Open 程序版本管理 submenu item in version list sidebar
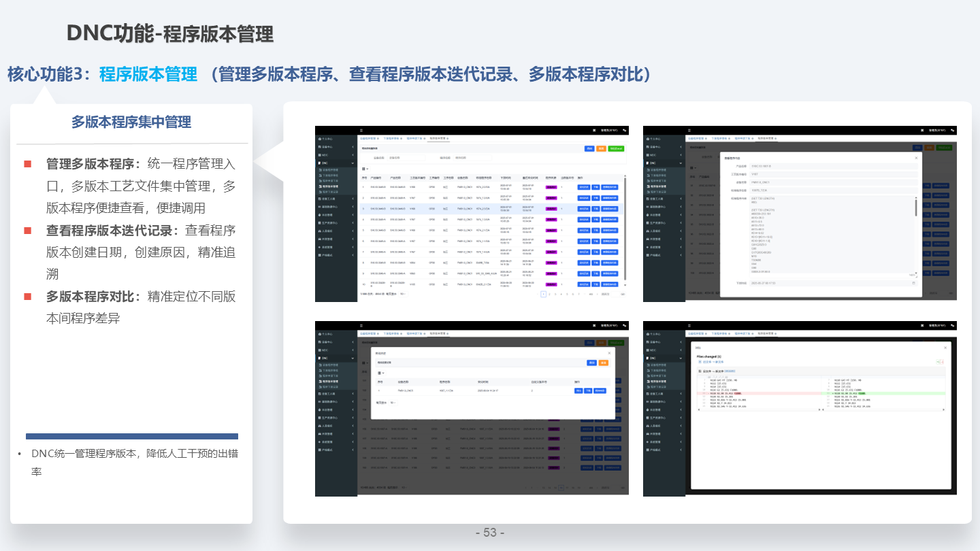This screenshot has width=980, height=551. coord(330,186)
